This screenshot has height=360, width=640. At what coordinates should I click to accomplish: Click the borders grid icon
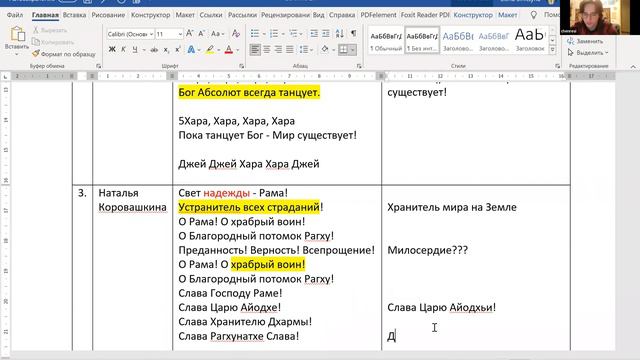(x=343, y=49)
